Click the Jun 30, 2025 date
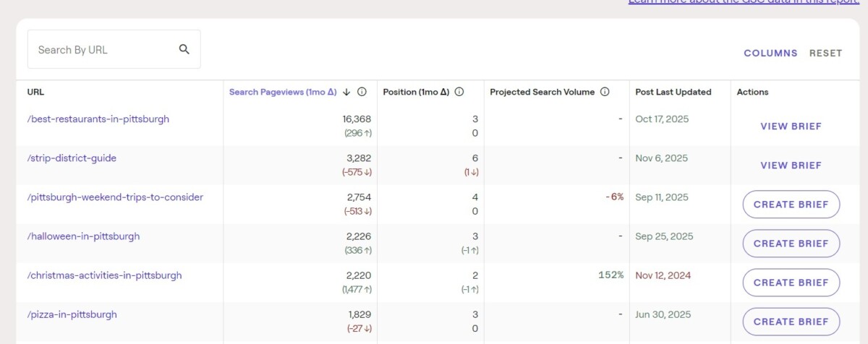 click(x=663, y=314)
